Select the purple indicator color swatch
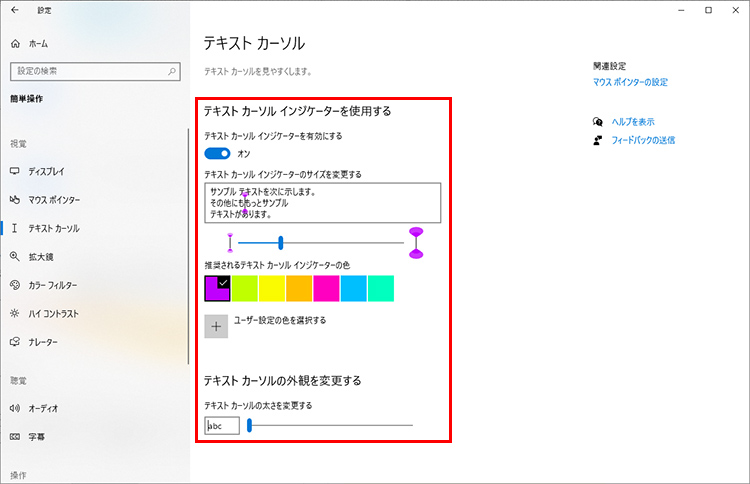 pos(218,288)
